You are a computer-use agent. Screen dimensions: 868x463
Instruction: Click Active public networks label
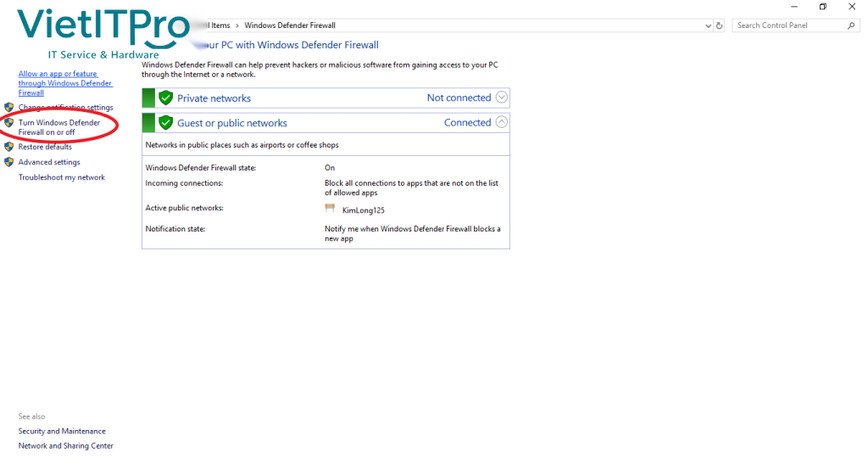[x=184, y=209]
